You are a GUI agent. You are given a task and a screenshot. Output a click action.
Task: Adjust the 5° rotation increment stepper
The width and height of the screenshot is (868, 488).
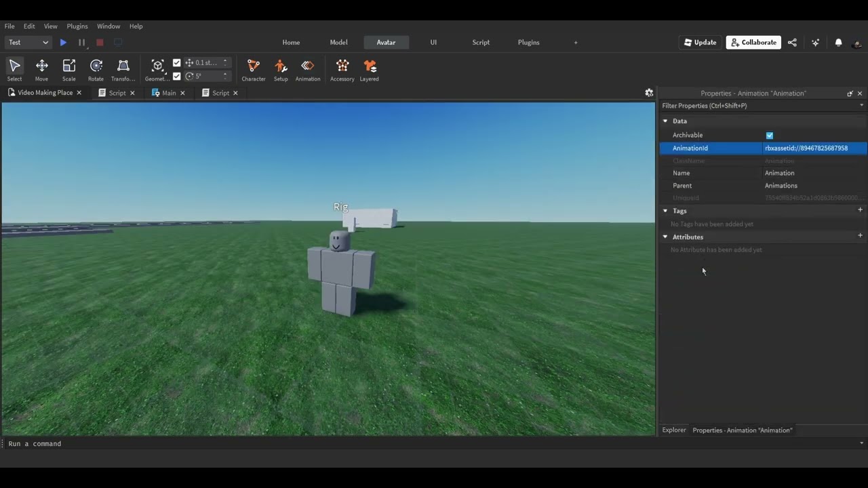225,76
